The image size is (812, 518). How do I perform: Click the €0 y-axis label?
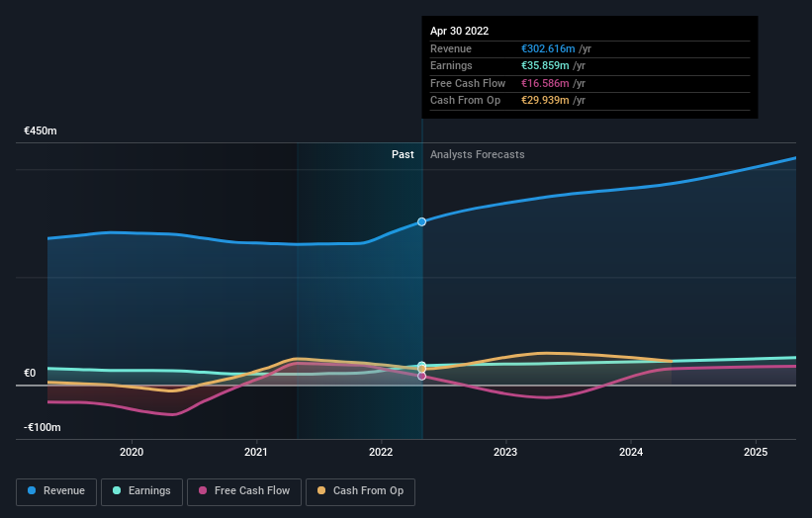click(x=30, y=373)
